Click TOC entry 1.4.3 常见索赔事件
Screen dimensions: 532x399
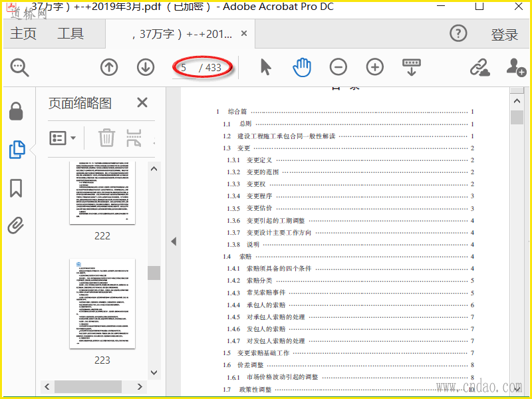[350, 293]
